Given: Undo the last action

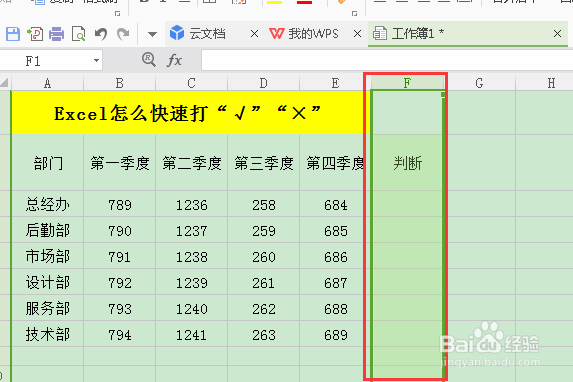Looking at the screenshot, I should [x=101, y=34].
